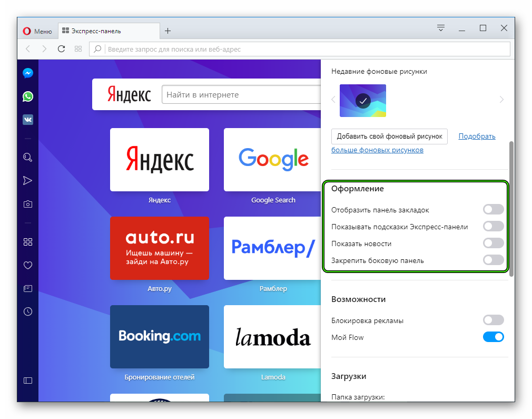Click the Загрузки section heading

(x=349, y=376)
